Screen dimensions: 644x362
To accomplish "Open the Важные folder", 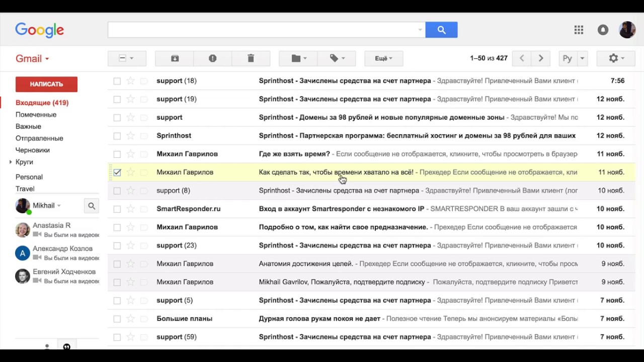I will pos(28,126).
